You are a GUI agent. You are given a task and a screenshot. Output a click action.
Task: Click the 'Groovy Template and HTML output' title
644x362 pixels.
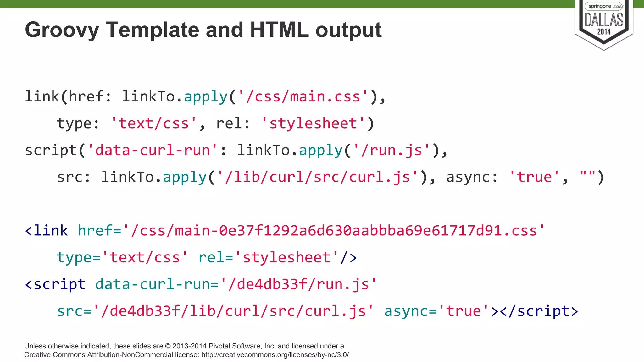pos(203,30)
